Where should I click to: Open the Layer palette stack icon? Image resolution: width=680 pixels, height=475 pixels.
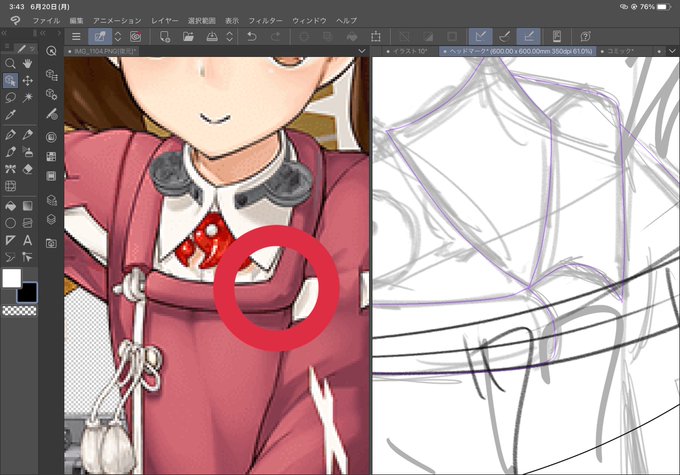51,219
